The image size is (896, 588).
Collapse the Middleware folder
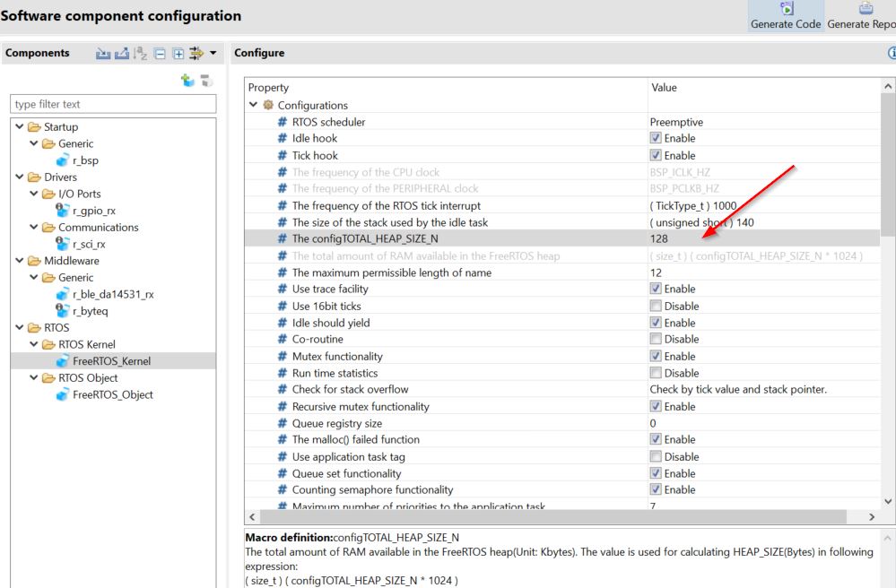pyautogui.click(x=20, y=260)
